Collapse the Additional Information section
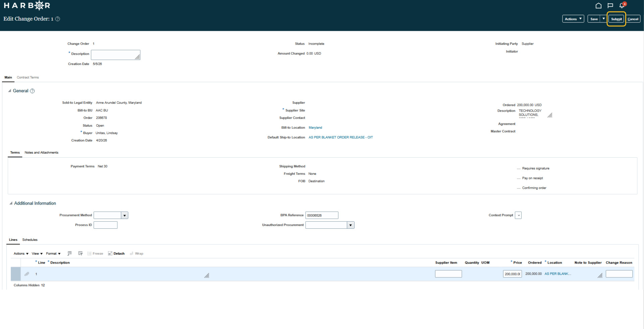 (11, 203)
